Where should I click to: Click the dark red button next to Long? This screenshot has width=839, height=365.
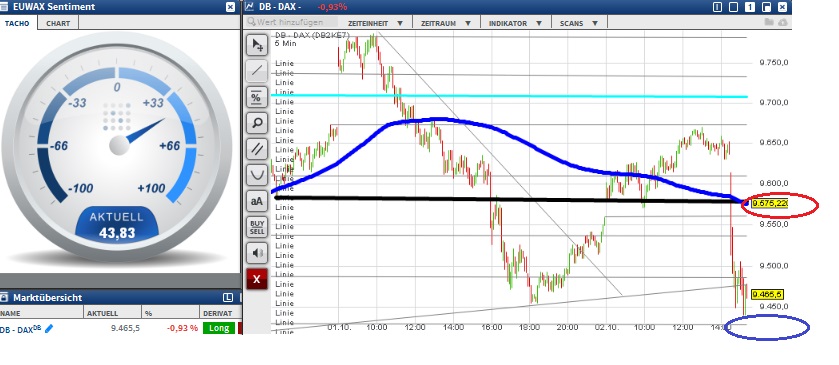(240, 328)
